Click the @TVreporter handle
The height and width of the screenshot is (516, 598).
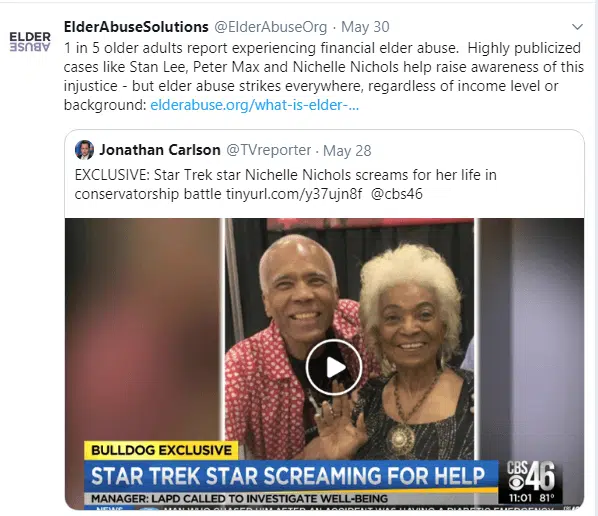[x=268, y=150]
